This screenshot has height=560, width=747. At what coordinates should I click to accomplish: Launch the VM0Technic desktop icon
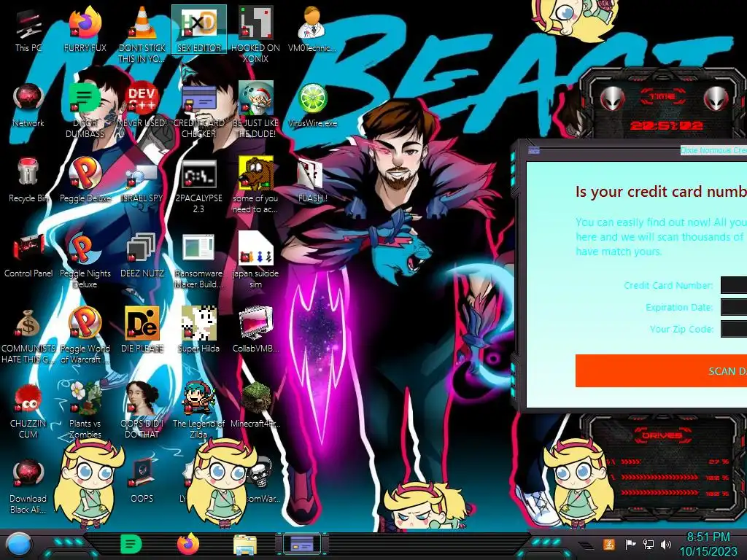pyautogui.click(x=312, y=29)
